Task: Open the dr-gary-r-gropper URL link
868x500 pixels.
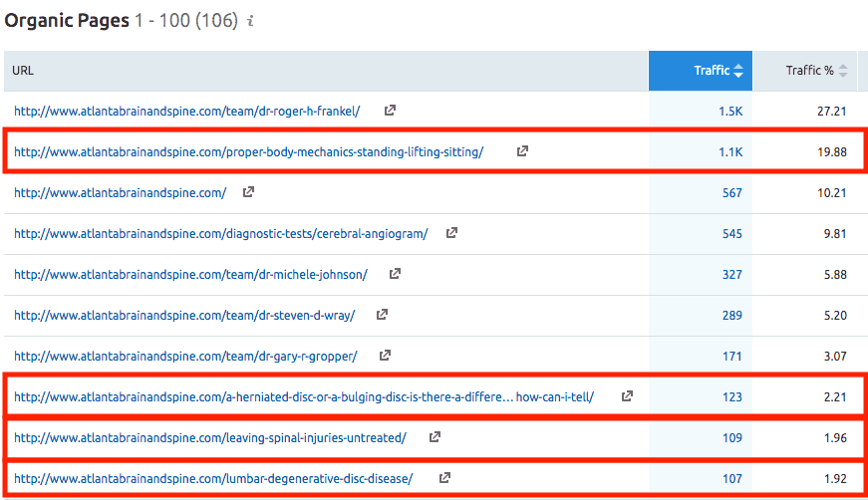Action: click(185, 357)
